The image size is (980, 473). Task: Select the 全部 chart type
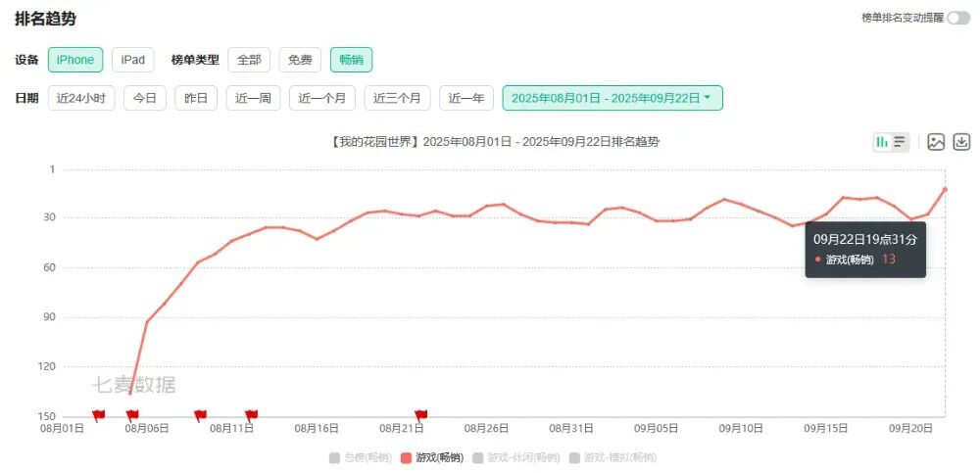coord(249,60)
